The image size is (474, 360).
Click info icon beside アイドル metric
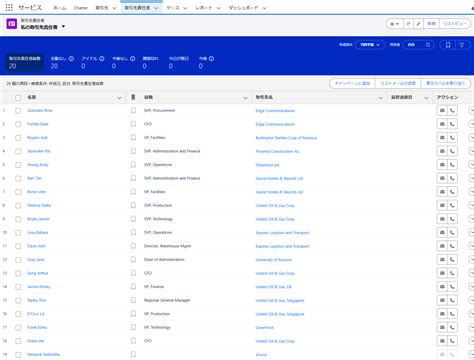click(x=102, y=58)
